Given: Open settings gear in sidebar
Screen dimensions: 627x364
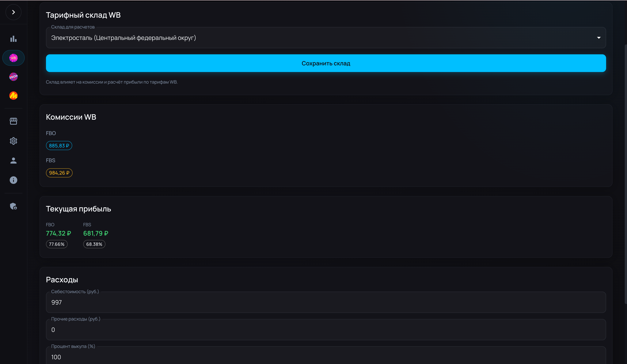Looking at the screenshot, I should click(x=13, y=141).
